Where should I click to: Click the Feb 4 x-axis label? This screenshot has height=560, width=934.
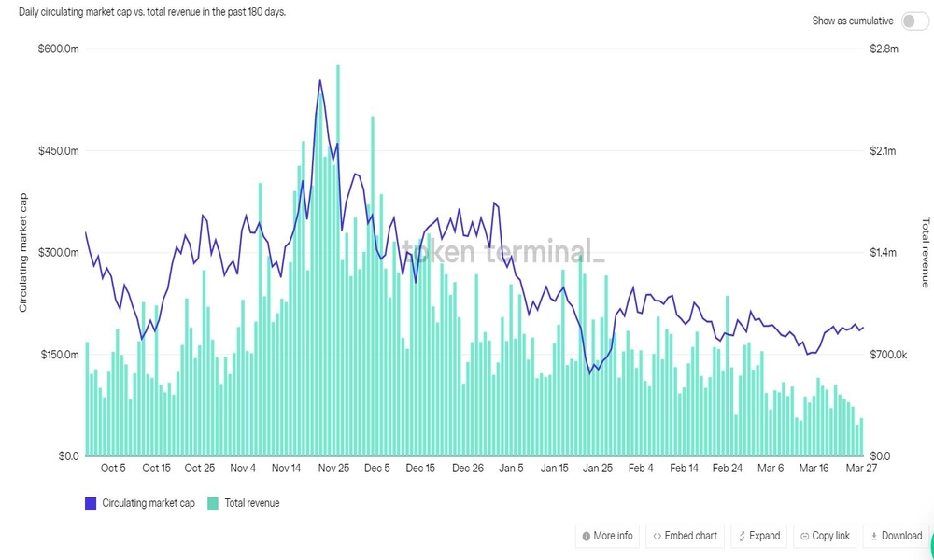coord(641,469)
